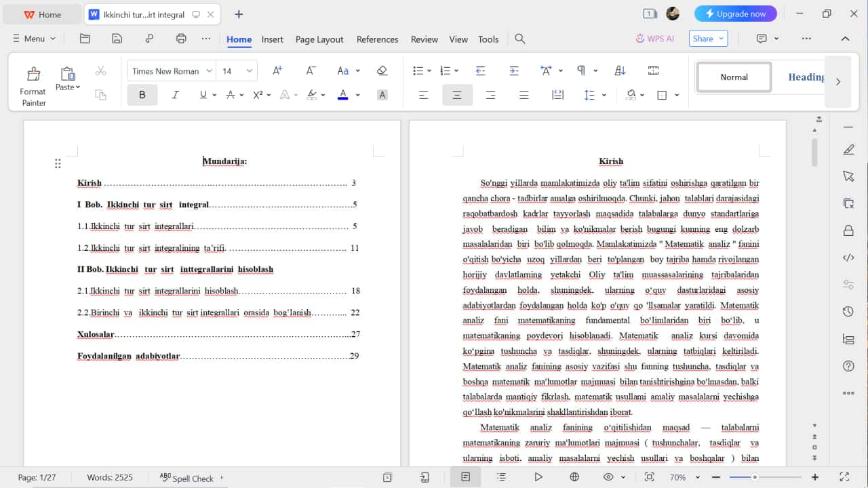Open file with the folder icon
Viewport: 868px width, 488px height.
[85, 39]
